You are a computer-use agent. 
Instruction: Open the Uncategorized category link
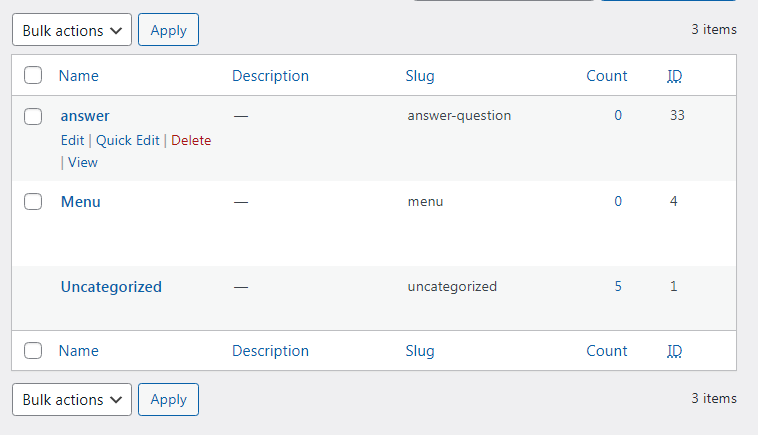[x=111, y=287]
